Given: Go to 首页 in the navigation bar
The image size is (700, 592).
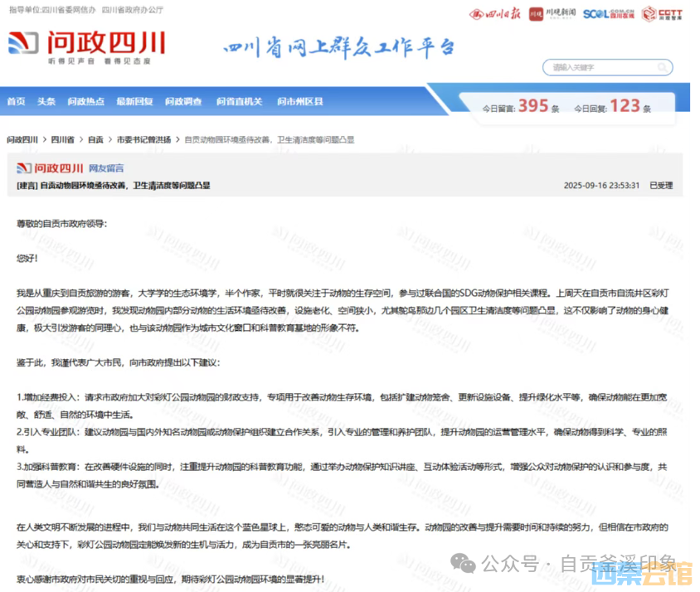Looking at the screenshot, I should [16, 101].
